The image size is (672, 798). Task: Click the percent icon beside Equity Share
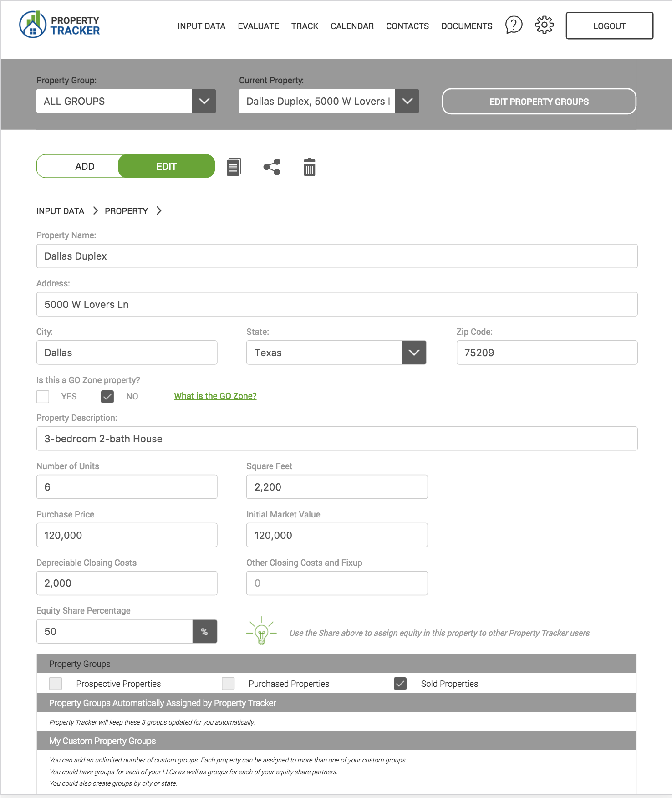click(x=204, y=631)
